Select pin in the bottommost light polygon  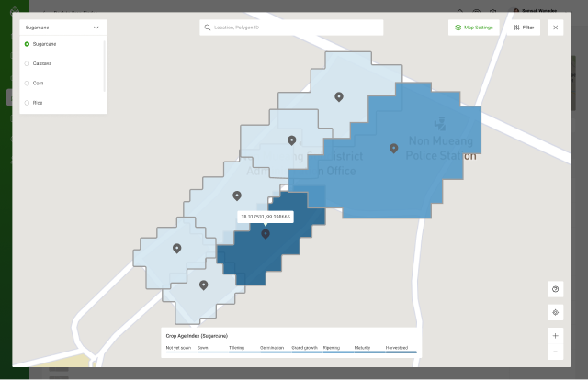203,285
